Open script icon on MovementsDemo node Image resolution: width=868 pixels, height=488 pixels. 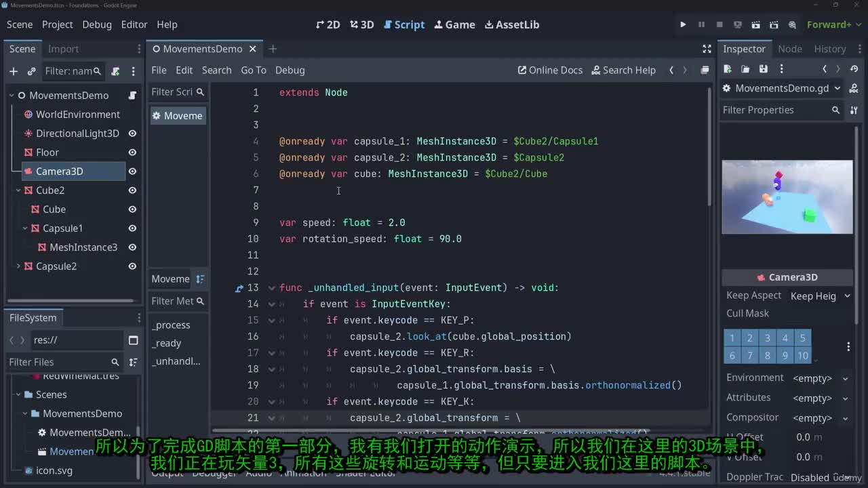click(x=133, y=96)
